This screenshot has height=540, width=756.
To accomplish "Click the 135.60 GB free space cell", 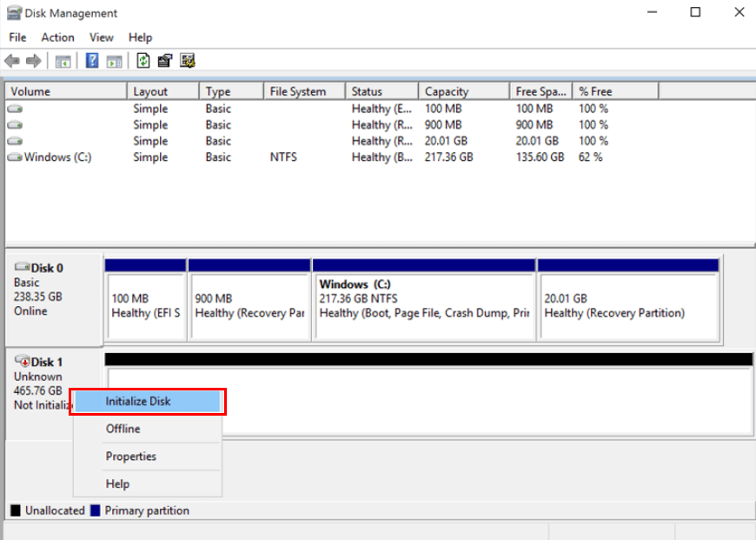I will [540, 157].
